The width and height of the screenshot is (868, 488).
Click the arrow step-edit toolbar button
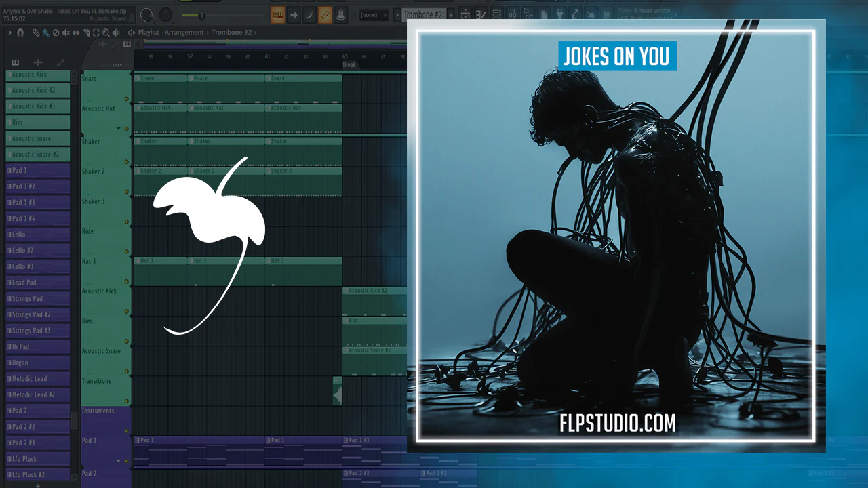[294, 14]
